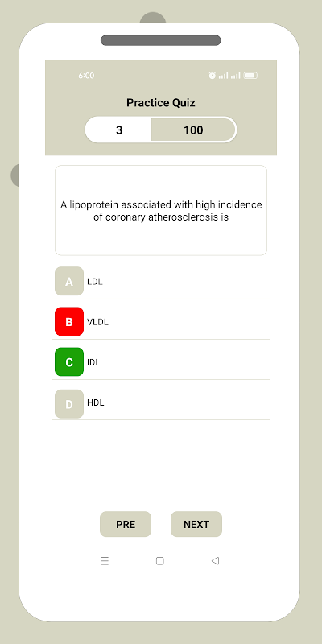Click current question number 3 segment

point(118,130)
